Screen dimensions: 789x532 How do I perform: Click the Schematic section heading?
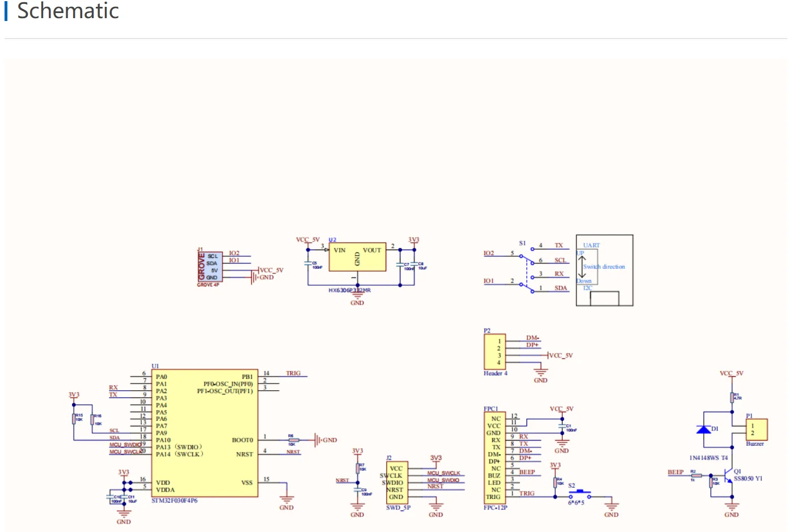pyautogui.click(x=67, y=11)
